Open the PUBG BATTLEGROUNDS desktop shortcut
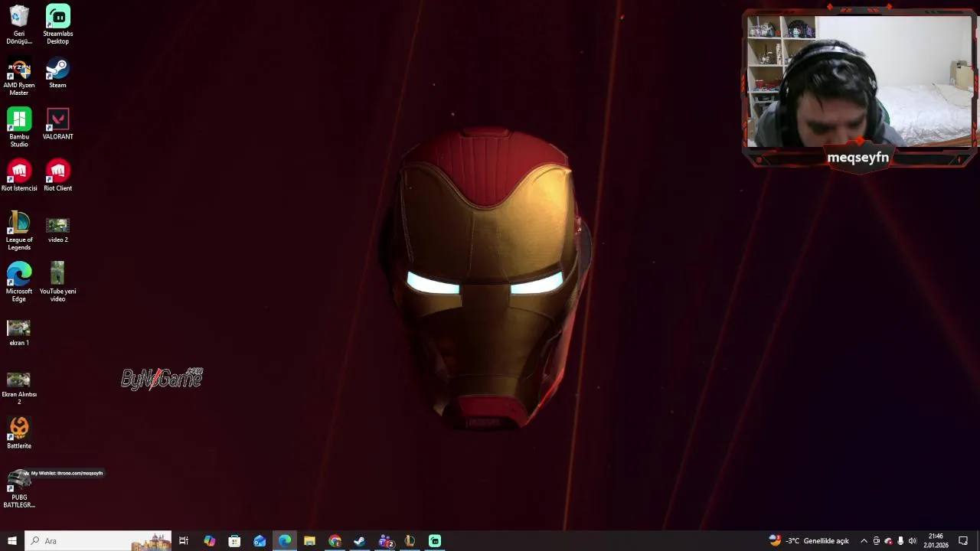The image size is (980, 551). point(19,489)
